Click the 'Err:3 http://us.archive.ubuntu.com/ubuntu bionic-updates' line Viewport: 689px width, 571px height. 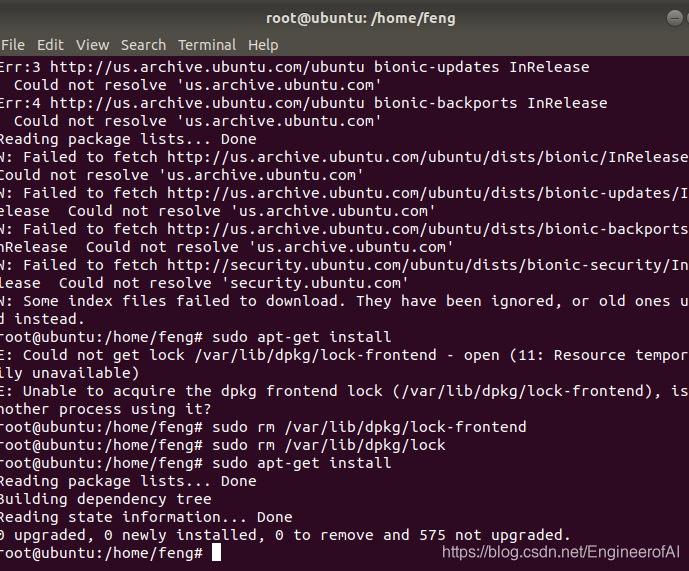click(x=294, y=67)
